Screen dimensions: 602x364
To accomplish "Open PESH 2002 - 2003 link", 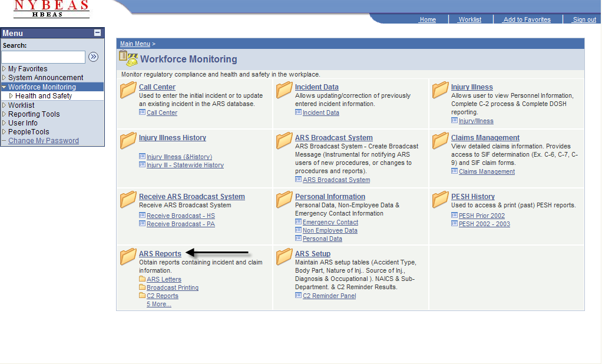I will coord(485,224).
